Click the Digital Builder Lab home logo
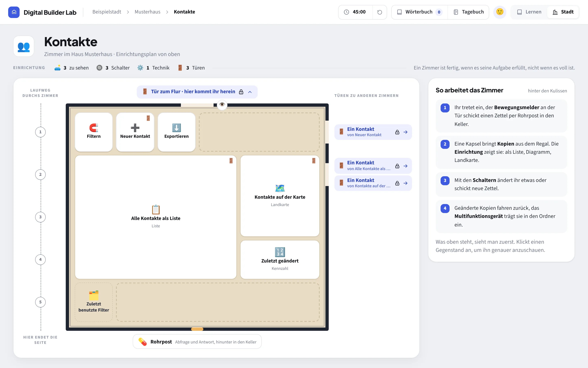 [x=14, y=12]
